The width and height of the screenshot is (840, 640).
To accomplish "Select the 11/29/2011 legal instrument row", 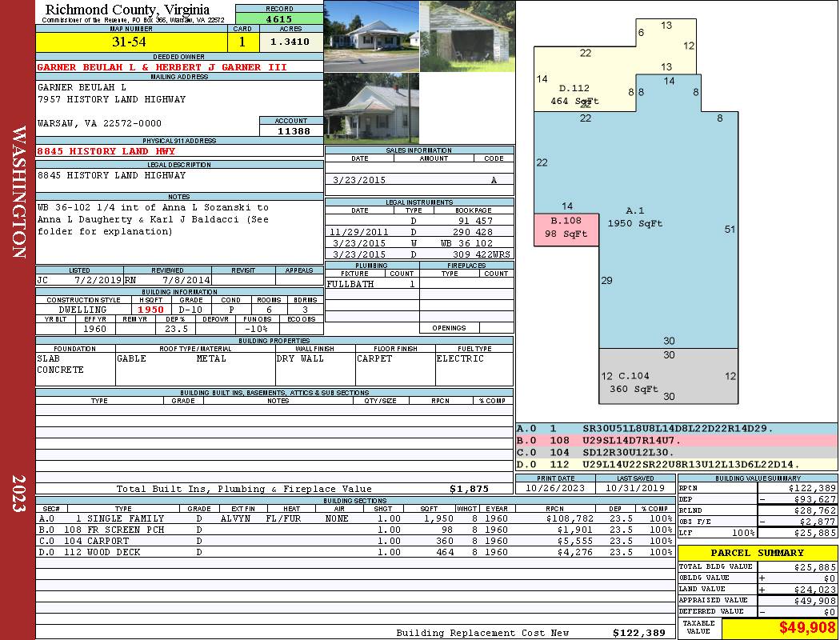I will [419, 232].
